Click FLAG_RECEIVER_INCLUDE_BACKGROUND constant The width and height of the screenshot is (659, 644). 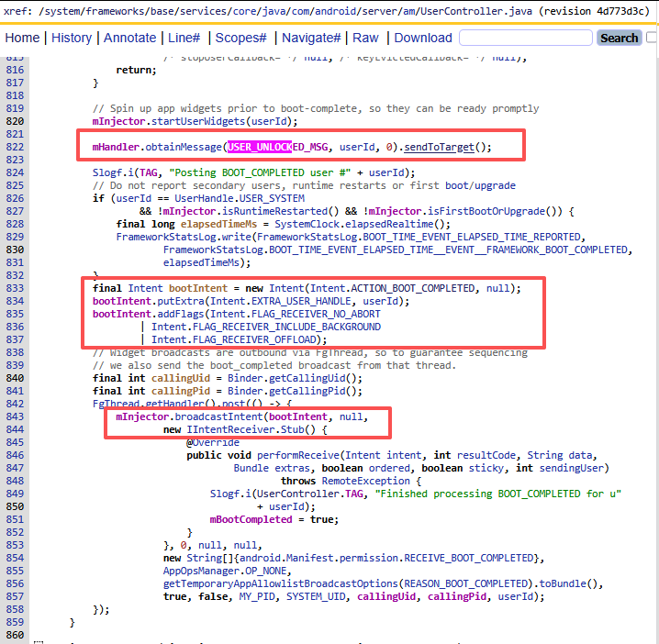286,327
